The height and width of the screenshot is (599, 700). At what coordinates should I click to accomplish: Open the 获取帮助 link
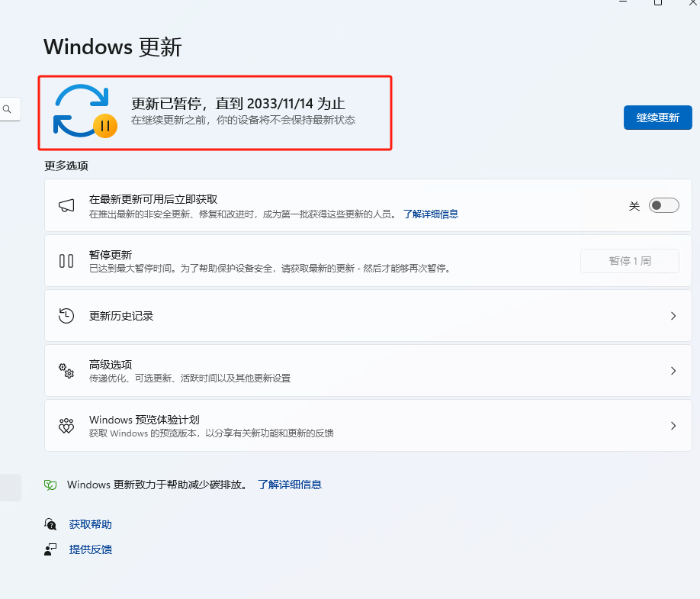[x=90, y=524]
